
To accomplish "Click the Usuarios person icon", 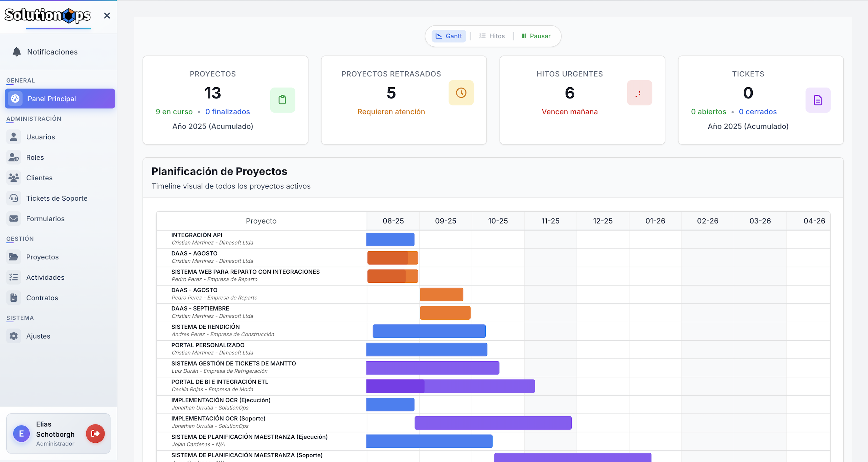I will coord(14,137).
